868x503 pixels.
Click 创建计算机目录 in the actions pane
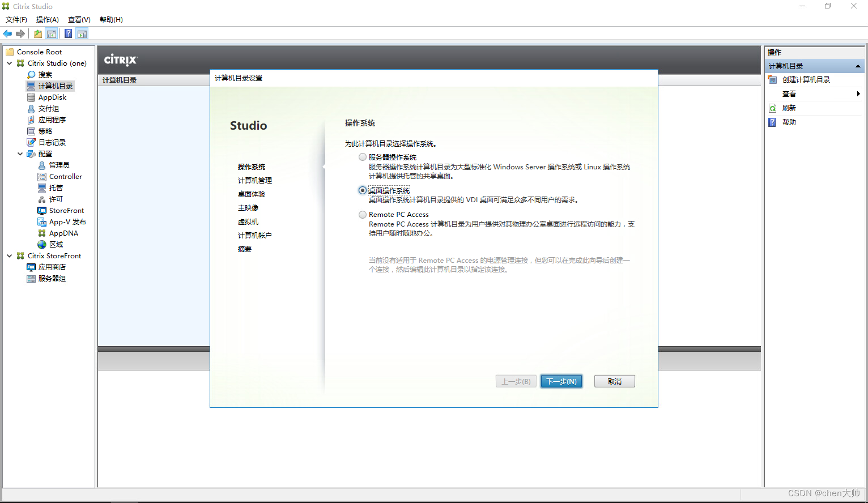pyautogui.click(x=806, y=80)
